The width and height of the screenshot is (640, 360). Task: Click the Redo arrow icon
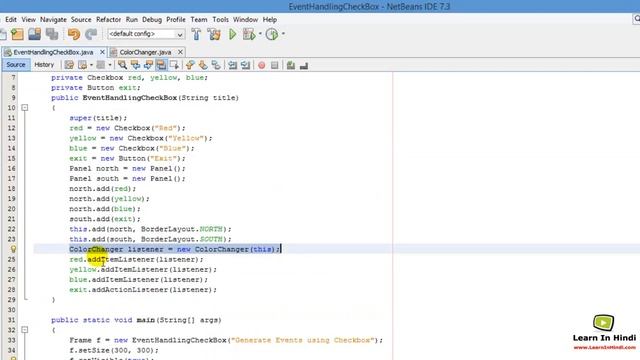(x=91, y=34)
